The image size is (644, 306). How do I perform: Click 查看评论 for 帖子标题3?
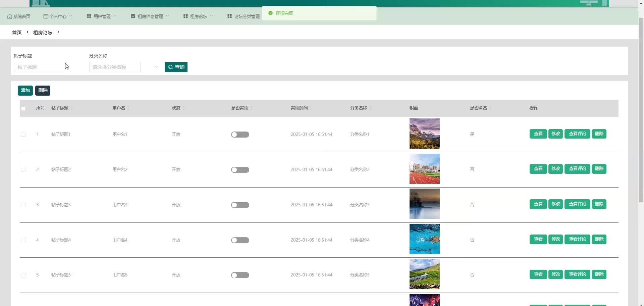[x=577, y=204]
